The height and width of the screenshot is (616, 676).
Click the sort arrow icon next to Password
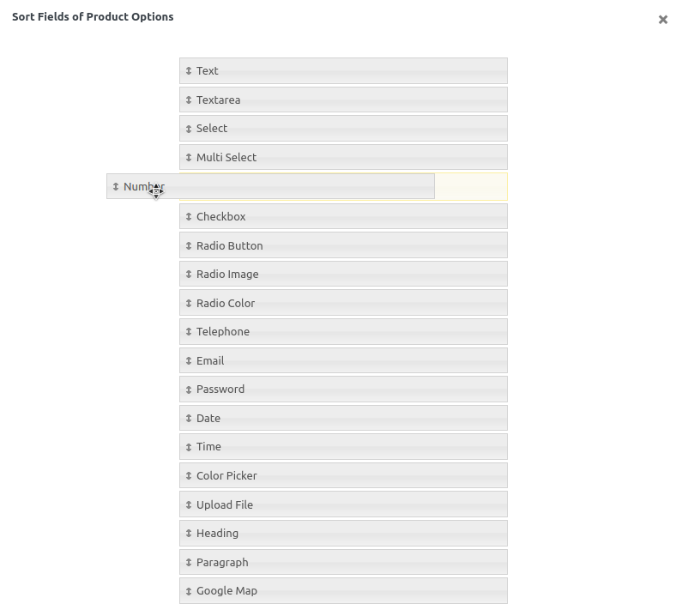point(189,390)
